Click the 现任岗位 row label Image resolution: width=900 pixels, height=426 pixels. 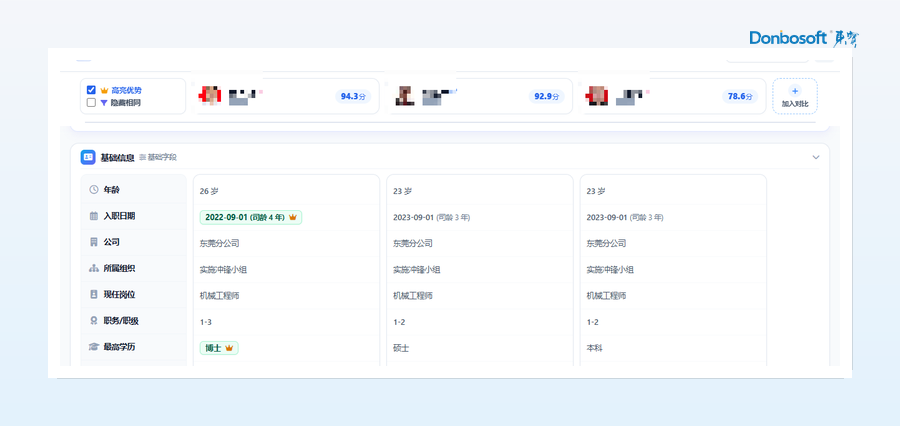[119, 295]
